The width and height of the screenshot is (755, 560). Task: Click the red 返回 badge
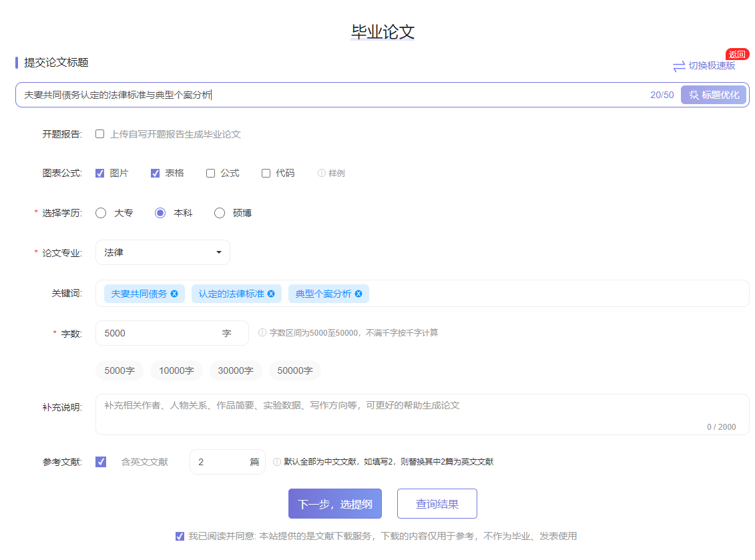coord(737,55)
